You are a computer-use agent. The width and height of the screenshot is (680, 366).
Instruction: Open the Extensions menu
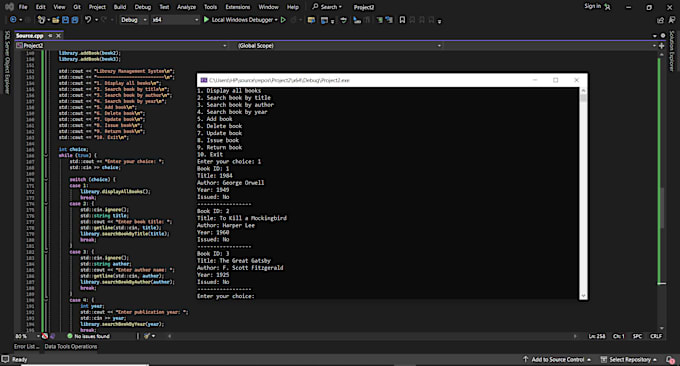click(x=238, y=7)
